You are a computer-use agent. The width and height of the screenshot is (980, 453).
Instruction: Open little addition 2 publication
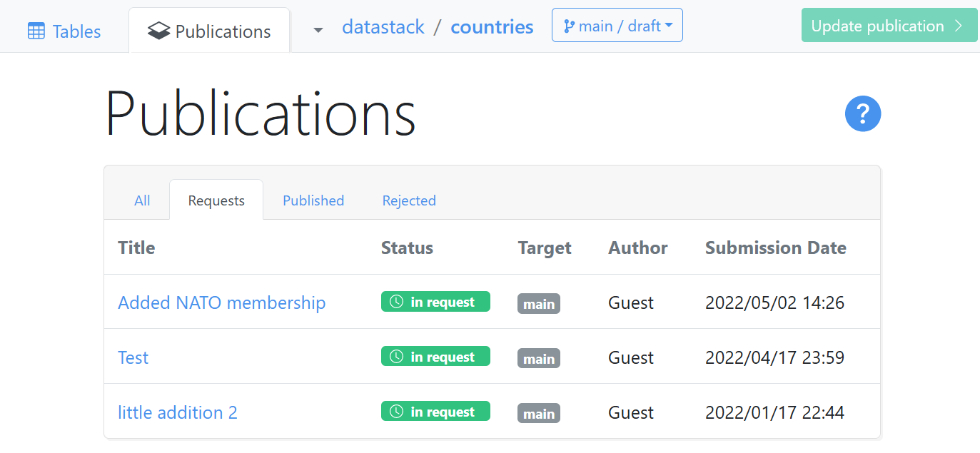[x=178, y=412]
